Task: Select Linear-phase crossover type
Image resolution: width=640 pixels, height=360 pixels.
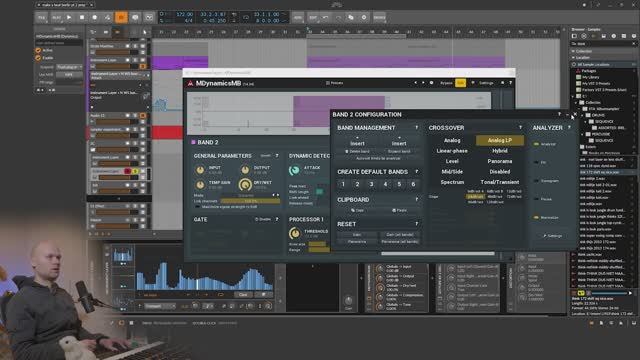Action: click(452, 151)
